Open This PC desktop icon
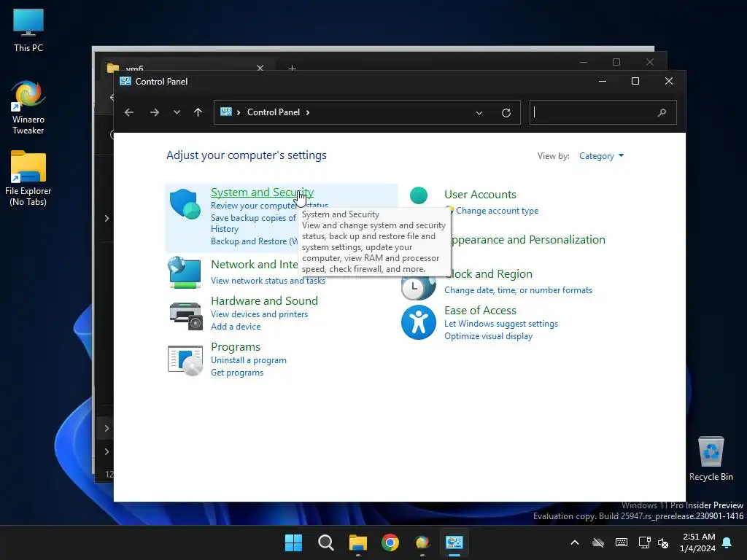The width and height of the screenshot is (747, 560). (x=28, y=31)
